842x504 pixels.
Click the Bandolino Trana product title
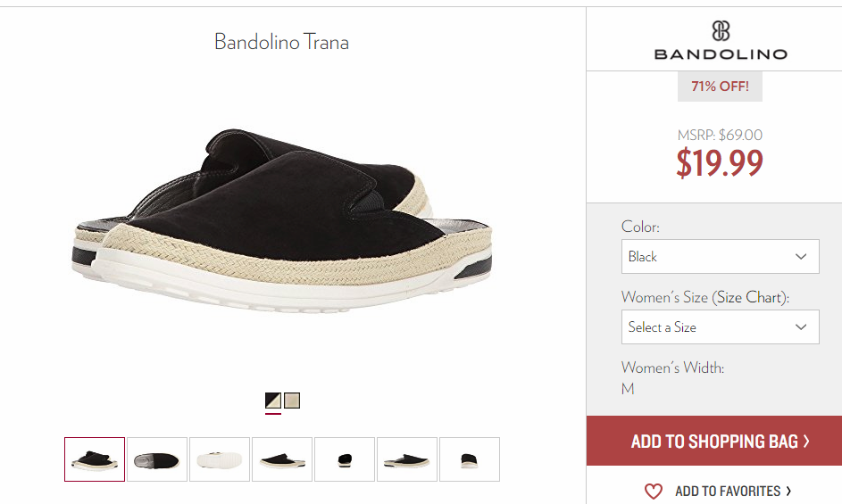click(281, 42)
